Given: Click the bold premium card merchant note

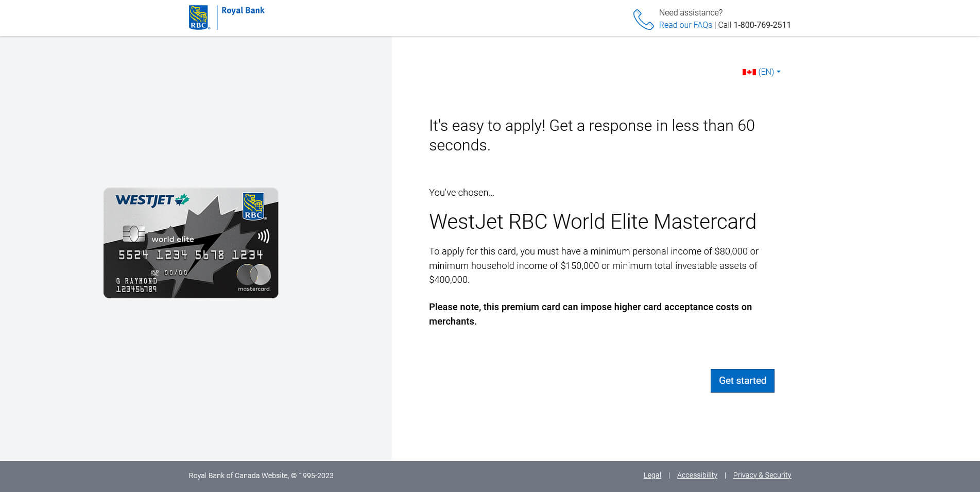Looking at the screenshot, I should point(590,314).
